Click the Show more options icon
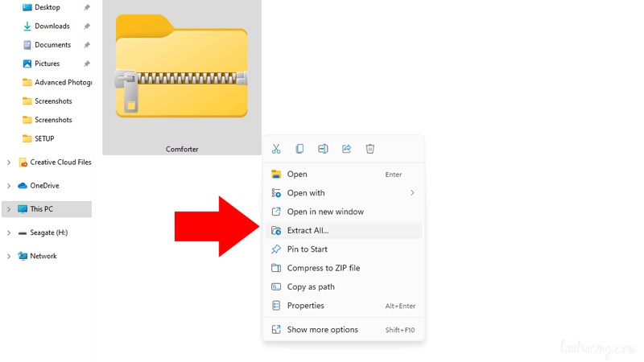Screen dimensions: 644x362 (276, 329)
